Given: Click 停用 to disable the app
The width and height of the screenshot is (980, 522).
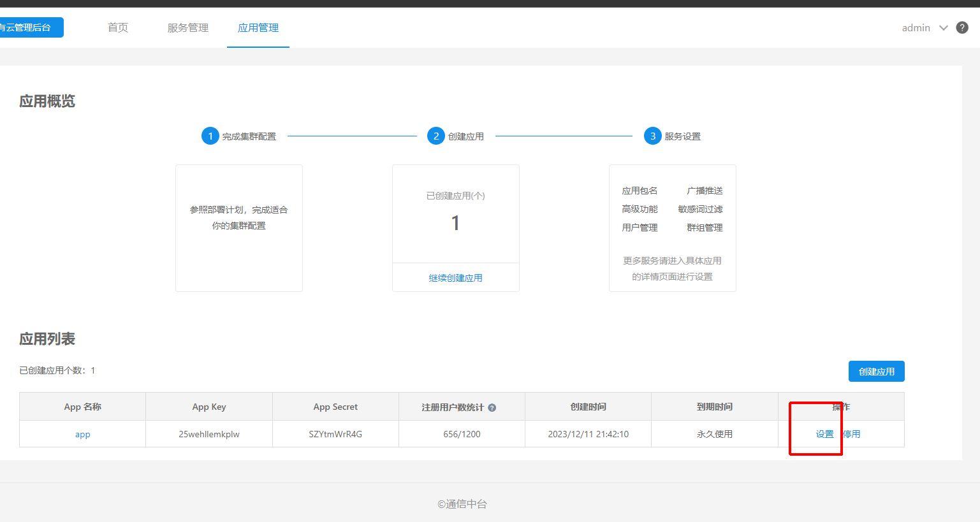Looking at the screenshot, I should pyautogui.click(x=852, y=434).
